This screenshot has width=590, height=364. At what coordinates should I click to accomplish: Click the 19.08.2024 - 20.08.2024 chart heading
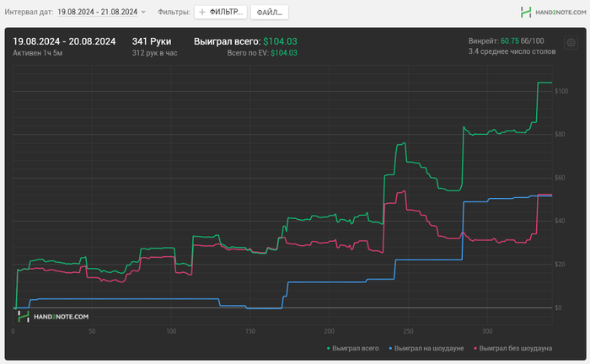click(64, 41)
